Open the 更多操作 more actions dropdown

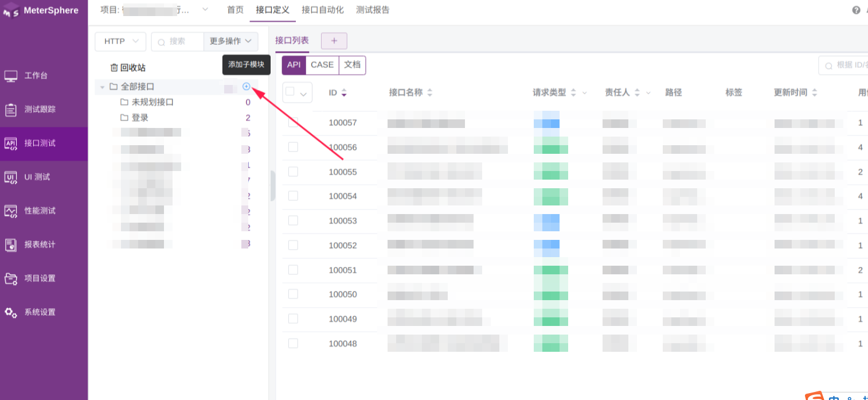(x=231, y=41)
